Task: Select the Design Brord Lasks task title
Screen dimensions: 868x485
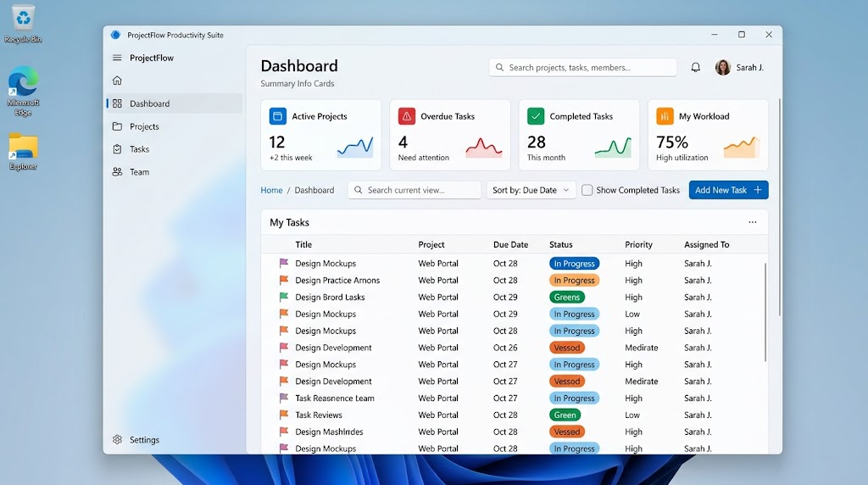Action: pos(330,298)
